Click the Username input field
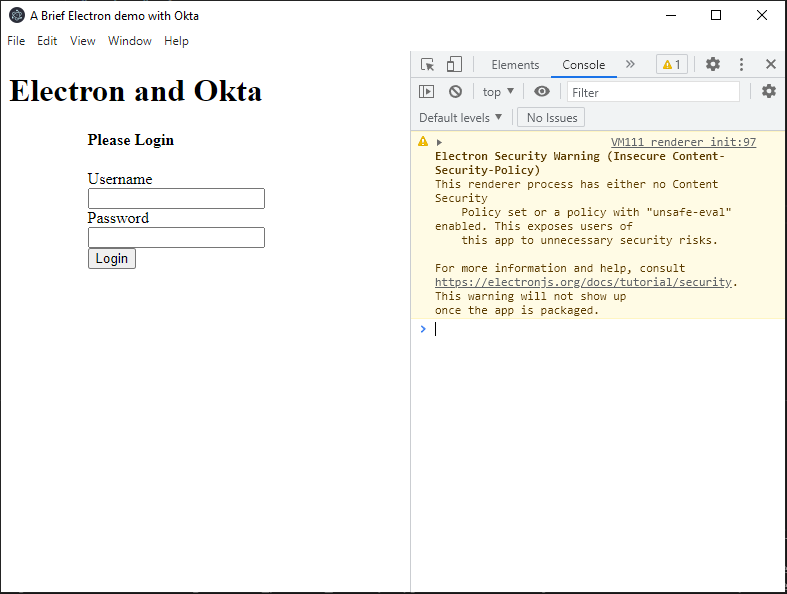This screenshot has height=594, width=787. tap(176, 199)
